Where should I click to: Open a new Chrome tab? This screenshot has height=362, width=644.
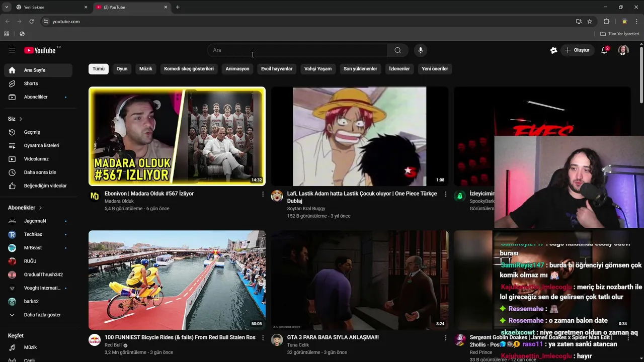click(x=178, y=7)
